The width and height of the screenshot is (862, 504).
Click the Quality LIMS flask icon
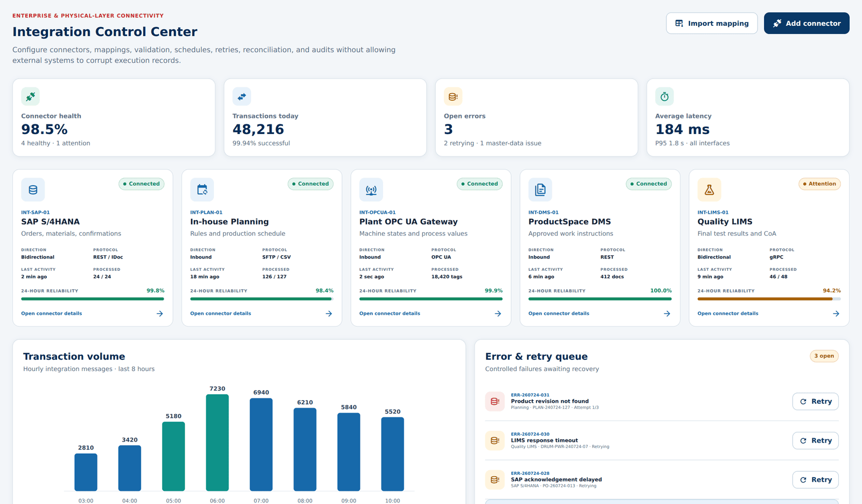point(710,190)
